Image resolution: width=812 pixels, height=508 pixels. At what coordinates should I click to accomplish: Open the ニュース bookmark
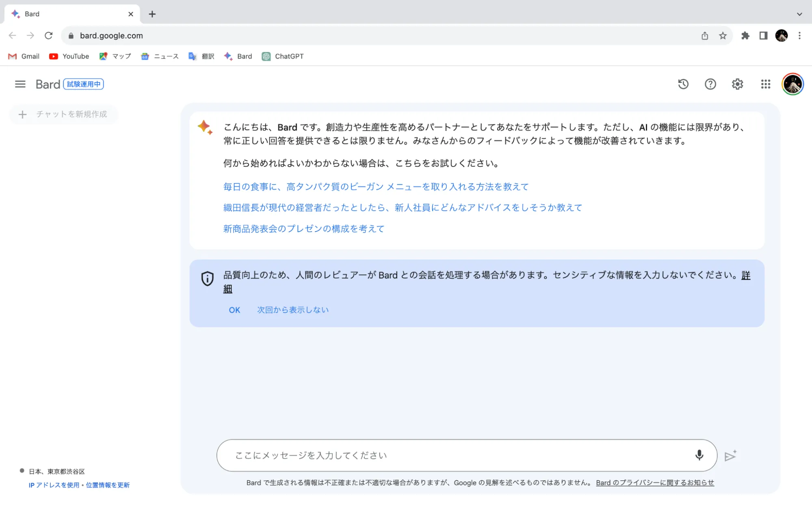[160, 56]
